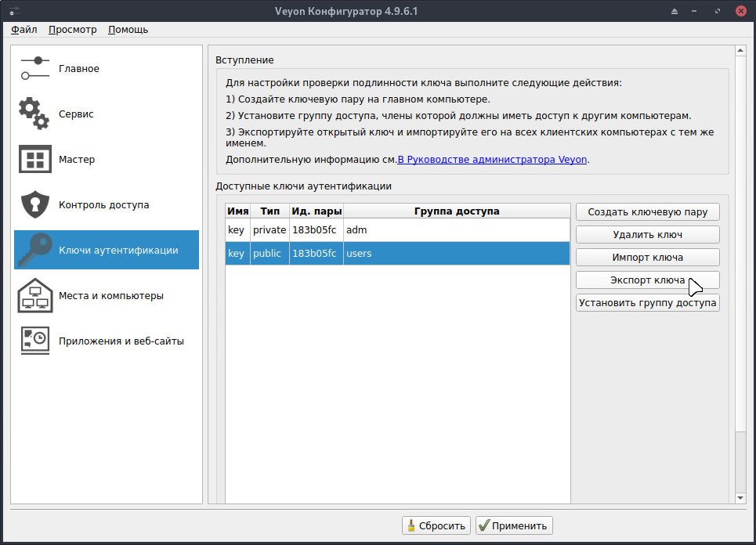Select the Сервис gears icon
The width and height of the screenshot is (756, 545).
[35, 114]
